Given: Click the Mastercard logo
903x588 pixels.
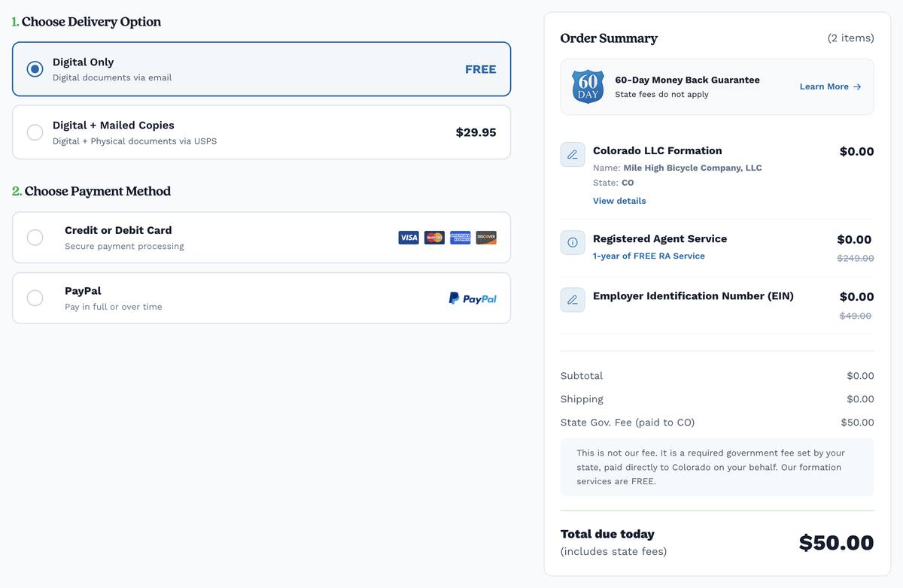Looking at the screenshot, I should point(434,238).
